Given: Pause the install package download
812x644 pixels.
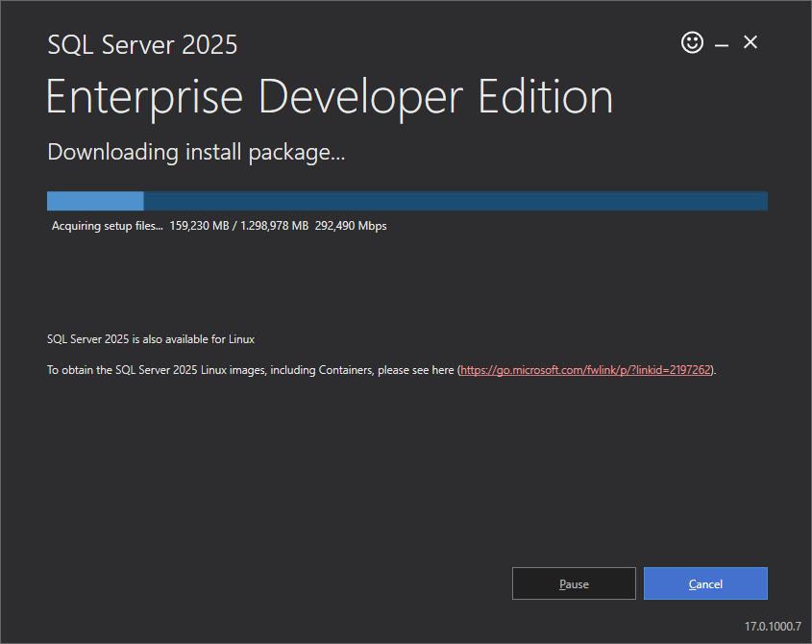Looking at the screenshot, I should tap(574, 583).
